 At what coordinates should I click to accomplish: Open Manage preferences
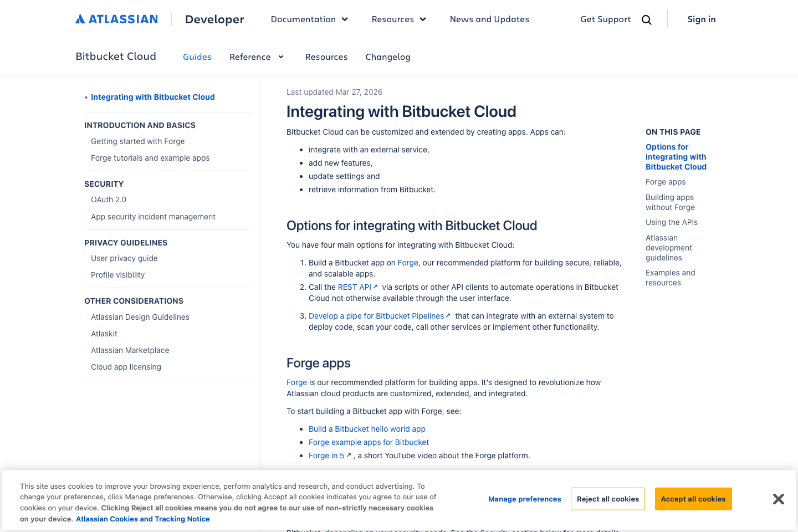524,499
